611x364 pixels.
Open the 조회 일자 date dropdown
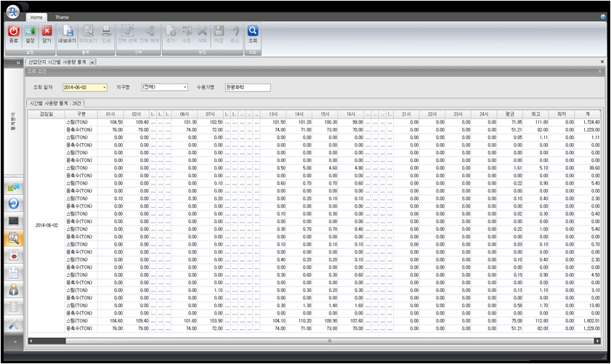tap(105, 87)
